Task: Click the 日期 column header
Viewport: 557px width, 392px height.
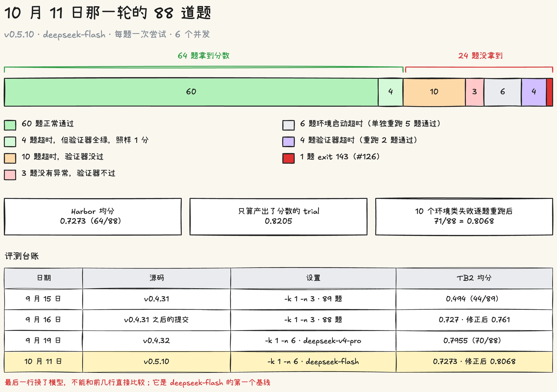Action: click(x=44, y=278)
